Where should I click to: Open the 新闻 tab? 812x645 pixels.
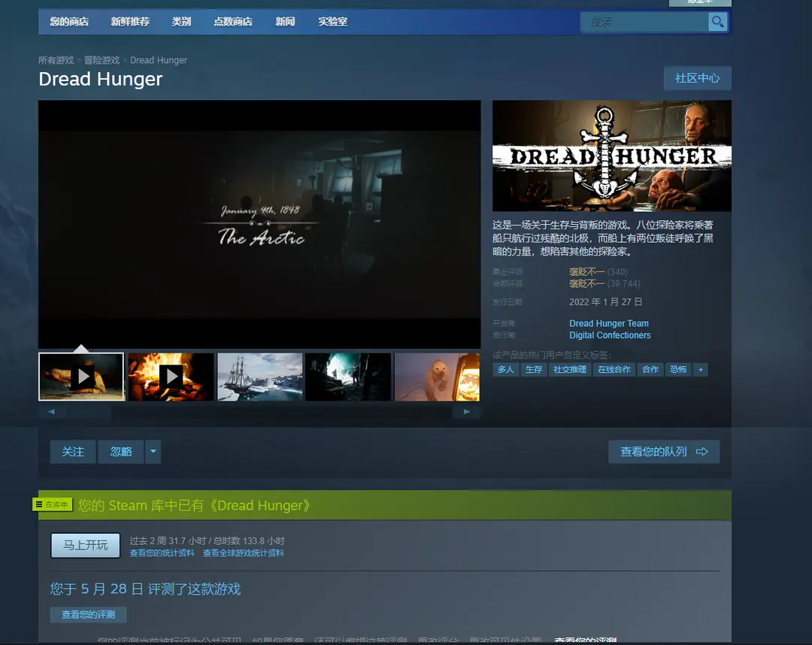tap(286, 22)
